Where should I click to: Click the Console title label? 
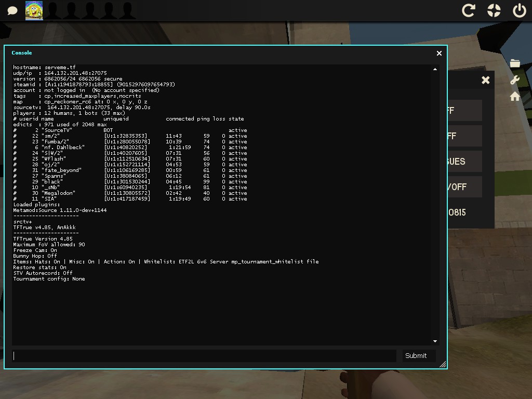tap(22, 53)
